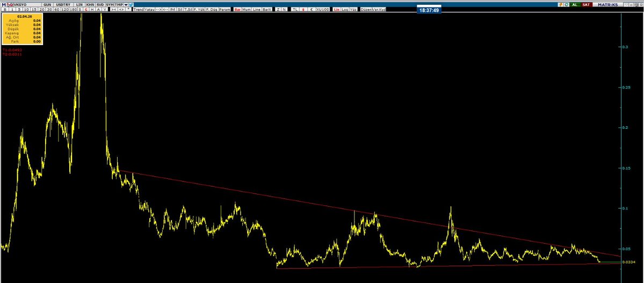Set scale to Lin
Screen dimensions: 644x283
337,9
